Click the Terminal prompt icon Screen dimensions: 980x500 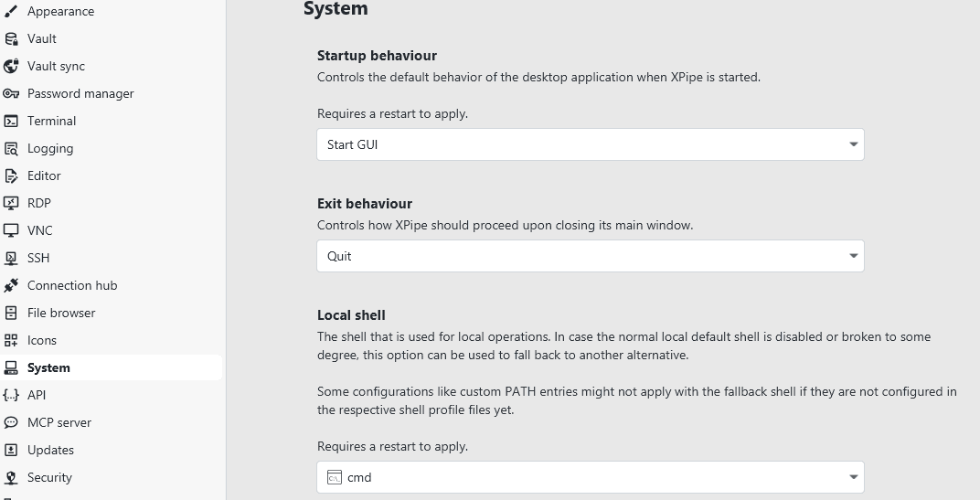[11, 122]
